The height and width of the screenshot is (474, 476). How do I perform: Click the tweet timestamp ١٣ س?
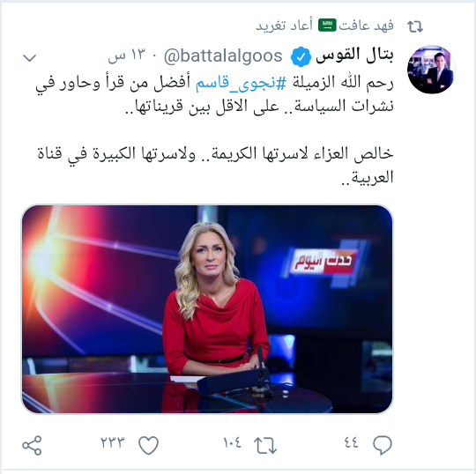tap(127, 56)
